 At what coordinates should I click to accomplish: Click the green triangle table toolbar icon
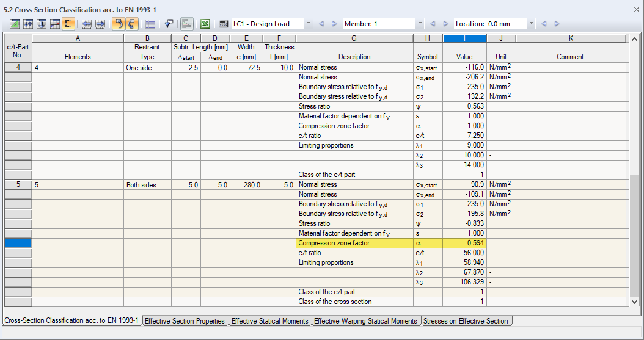15,24
